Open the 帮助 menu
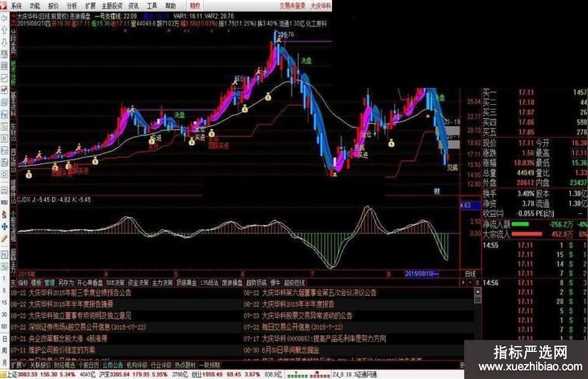Screen dimensions: 588x379 coord(170,6)
